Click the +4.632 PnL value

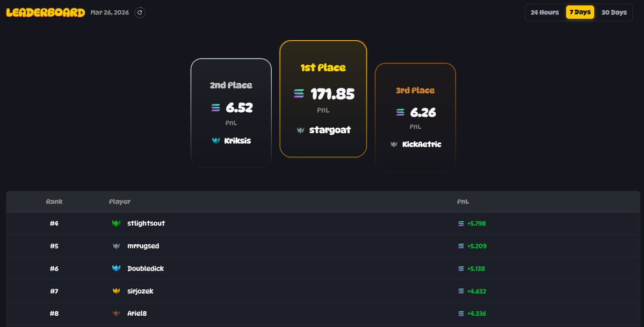476,291
